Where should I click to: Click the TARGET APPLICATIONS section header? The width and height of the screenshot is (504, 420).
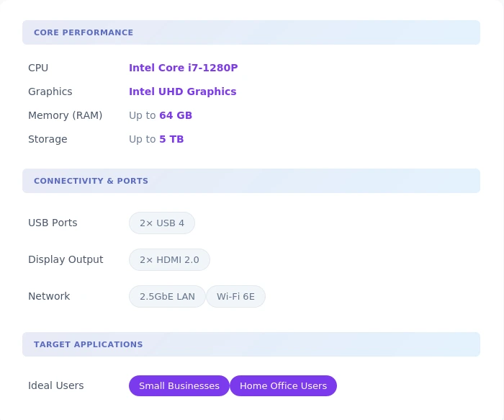click(251, 344)
